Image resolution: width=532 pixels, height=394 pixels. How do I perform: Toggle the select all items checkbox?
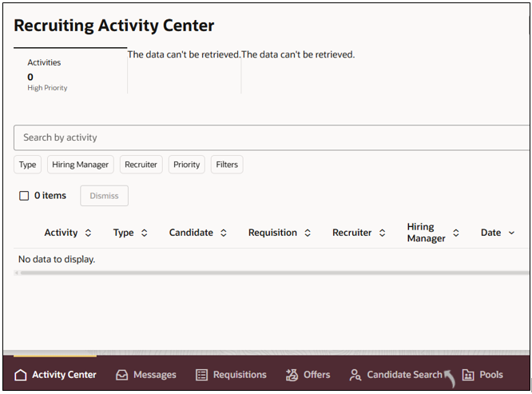coord(24,196)
